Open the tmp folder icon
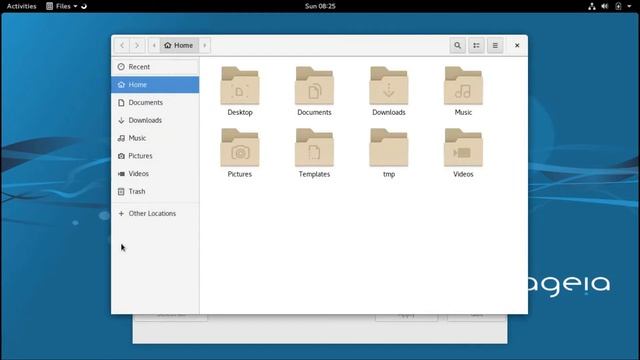Image resolution: width=640 pixels, height=360 pixels. coord(389,148)
